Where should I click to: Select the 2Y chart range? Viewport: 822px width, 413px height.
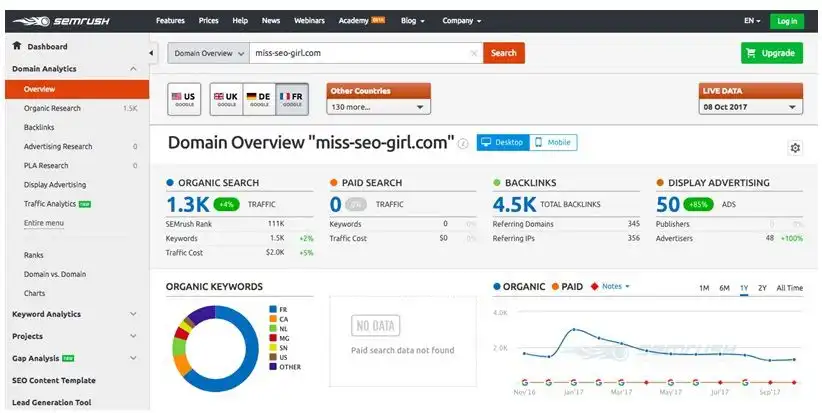click(x=762, y=288)
